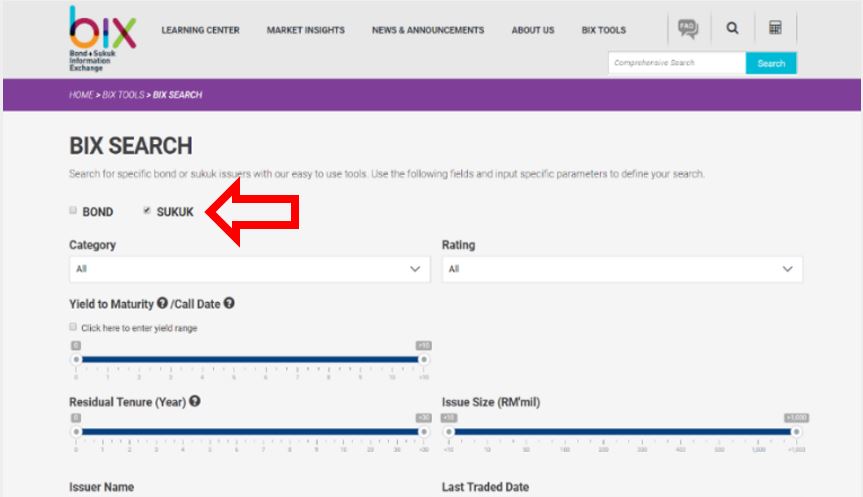Click BIX SEARCH breadcrumb
Image resolution: width=863 pixels, height=497 pixels.
click(177, 95)
